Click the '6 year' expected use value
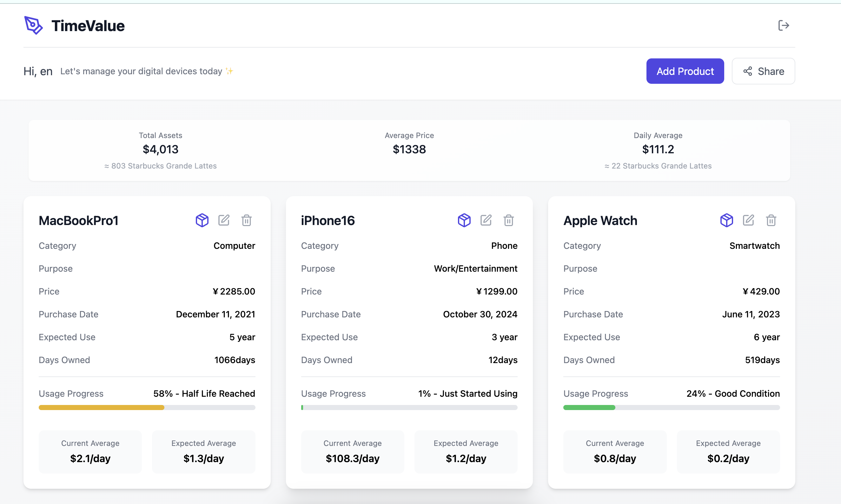 click(x=767, y=337)
